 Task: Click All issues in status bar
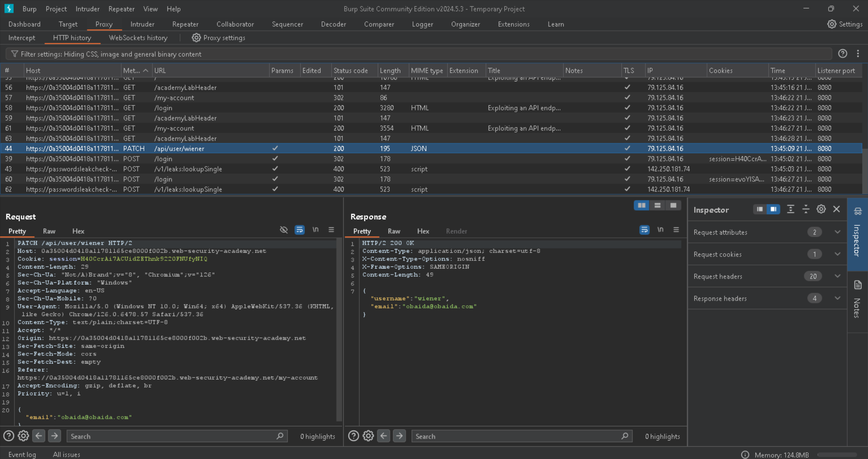coord(66,454)
